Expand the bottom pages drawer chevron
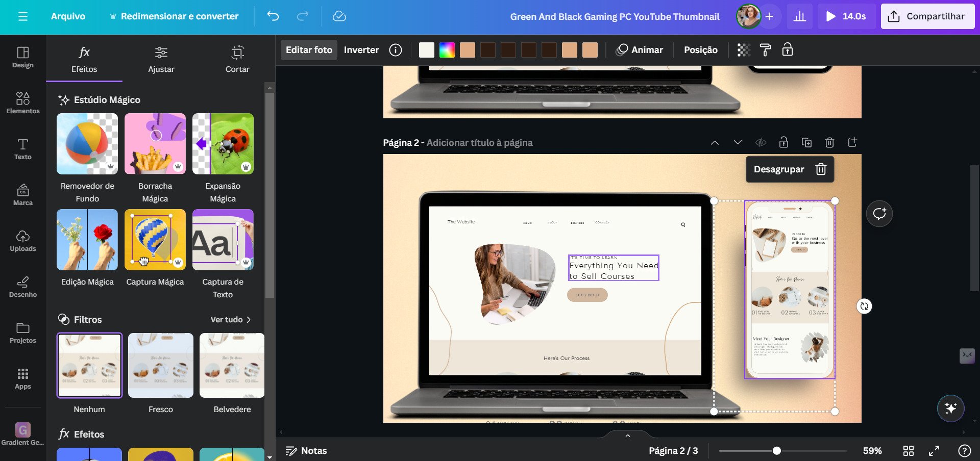Screen dimensions: 980x461 (628, 436)
